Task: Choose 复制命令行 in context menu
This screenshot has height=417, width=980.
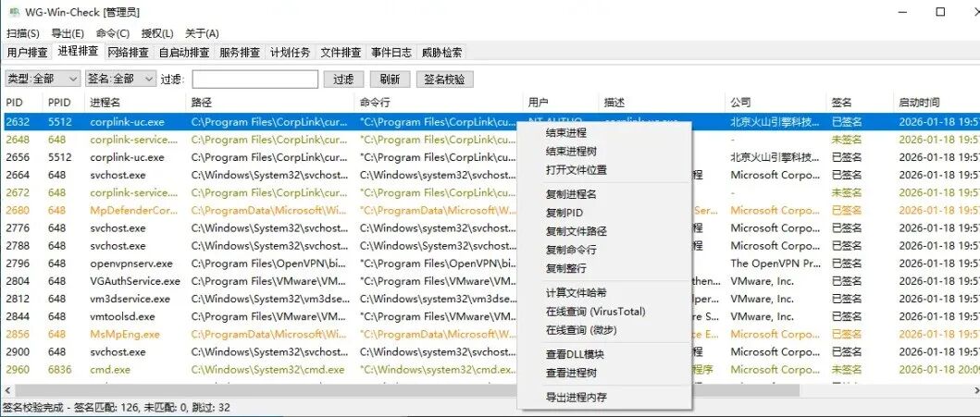Action: (x=604, y=250)
